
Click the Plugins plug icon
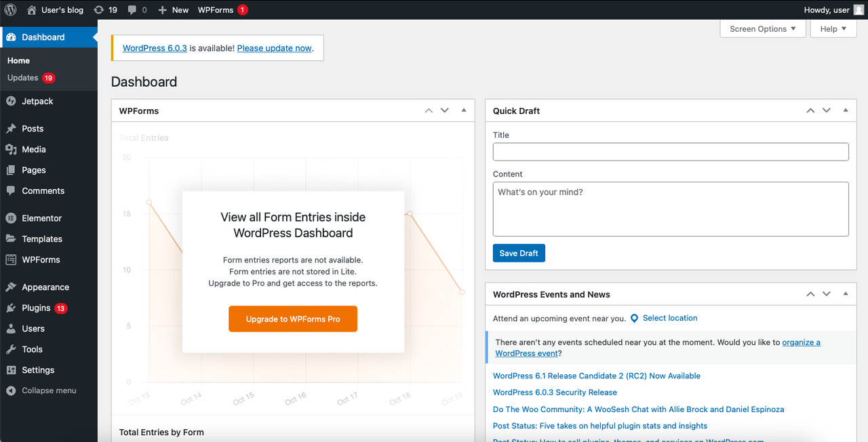pyautogui.click(x=11, y=308)
